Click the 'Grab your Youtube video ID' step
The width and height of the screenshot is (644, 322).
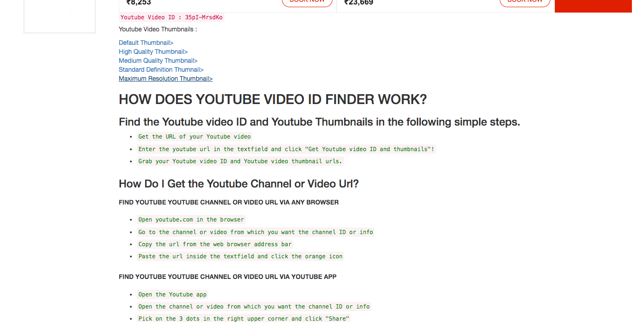coord(240,161)
